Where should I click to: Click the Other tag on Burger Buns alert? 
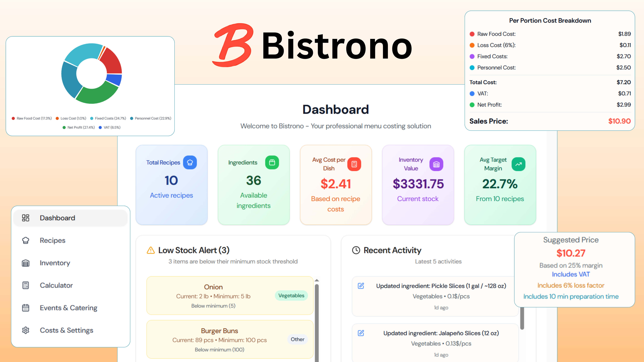coord(297,339)
